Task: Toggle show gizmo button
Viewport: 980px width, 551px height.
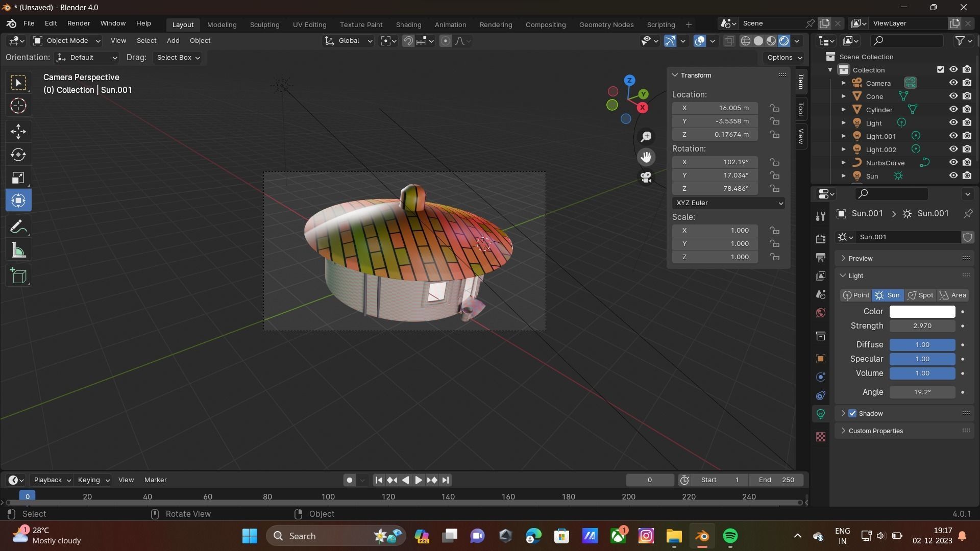Action: coord(670,41)
